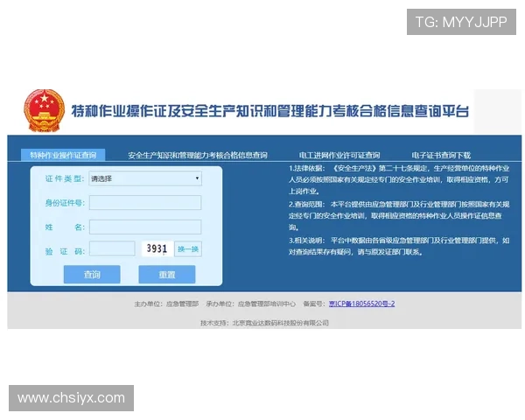This screenshot has width=525, height=420.
Task: Open the 京ICP备18056520号-2 link
Action: (361, 304)
